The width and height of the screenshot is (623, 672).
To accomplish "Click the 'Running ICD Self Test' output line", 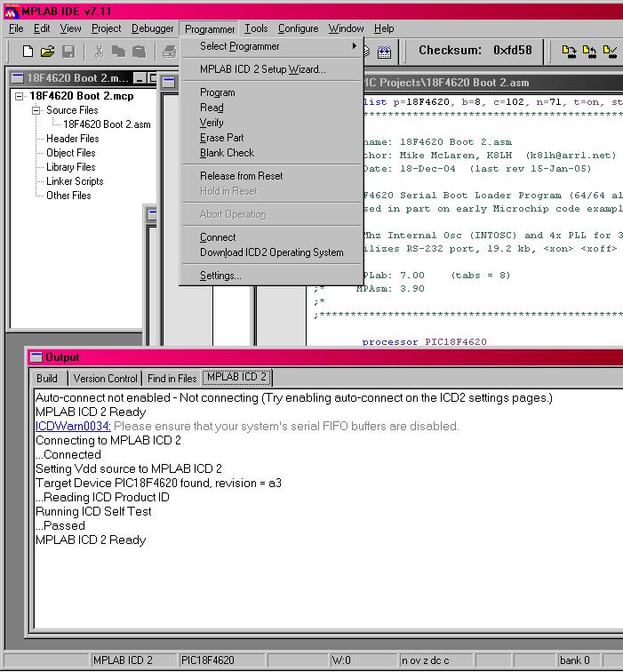I will pos(93,511).
